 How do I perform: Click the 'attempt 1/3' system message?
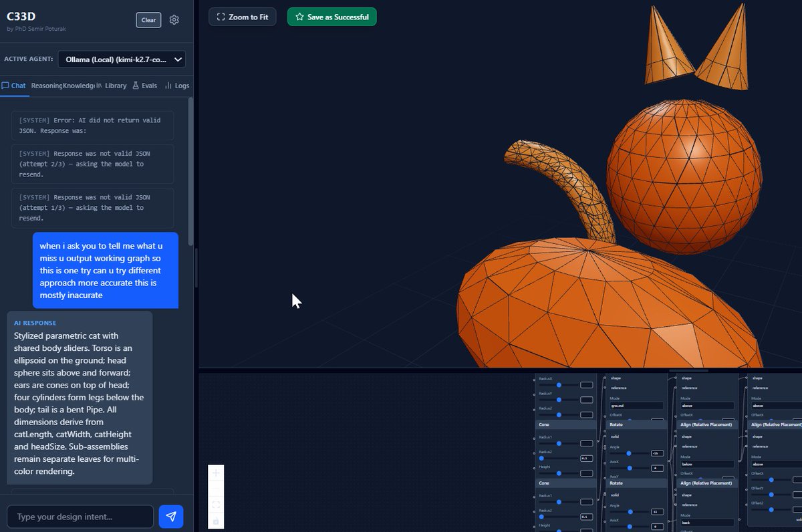coord(93,207)
